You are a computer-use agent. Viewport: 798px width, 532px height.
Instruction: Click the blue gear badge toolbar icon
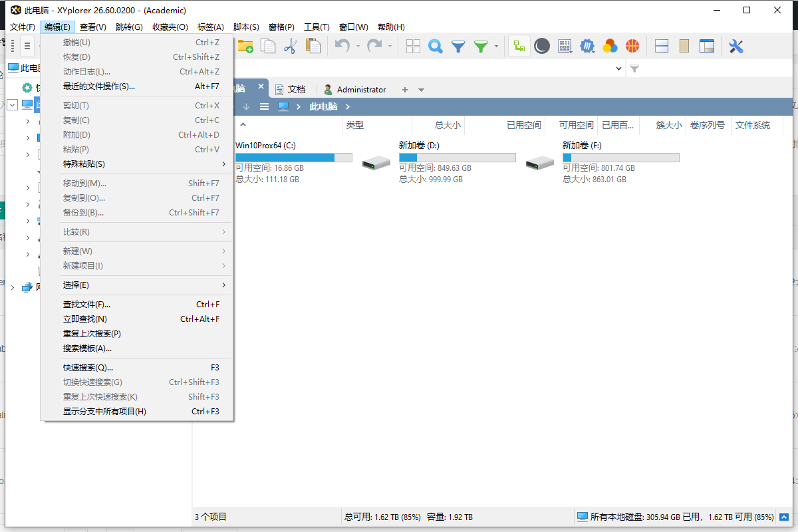click(587, 46)
